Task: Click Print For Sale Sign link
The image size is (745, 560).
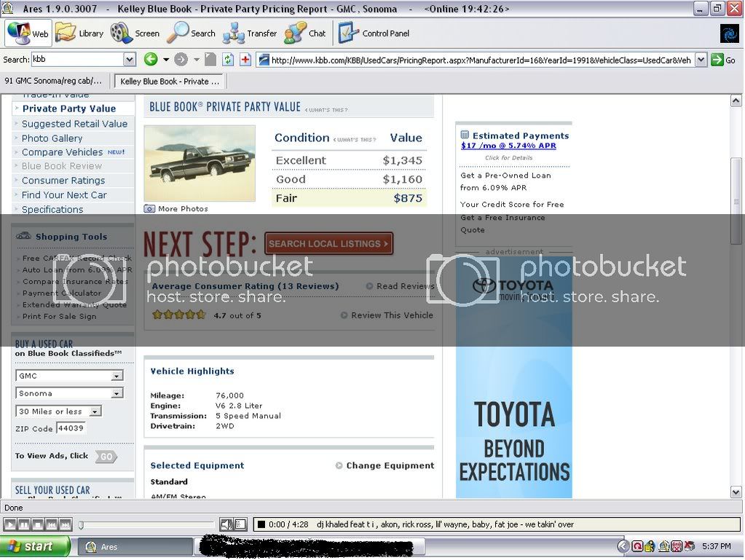Action: point(60,316)
